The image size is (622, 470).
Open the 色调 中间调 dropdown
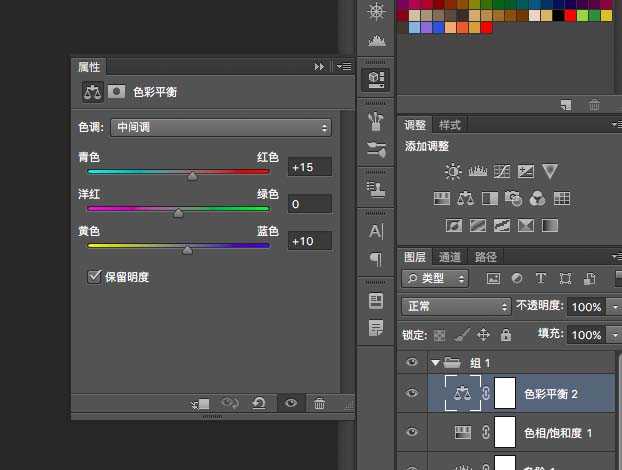click(221, 127)
